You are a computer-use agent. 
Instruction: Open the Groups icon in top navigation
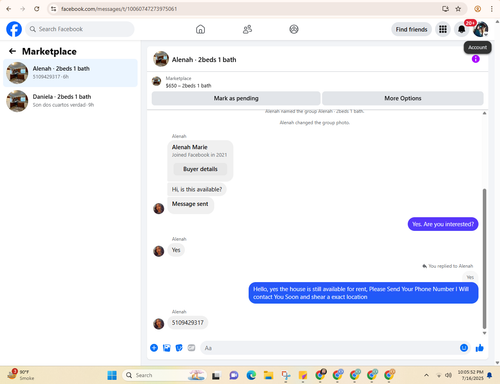point(294,29)
